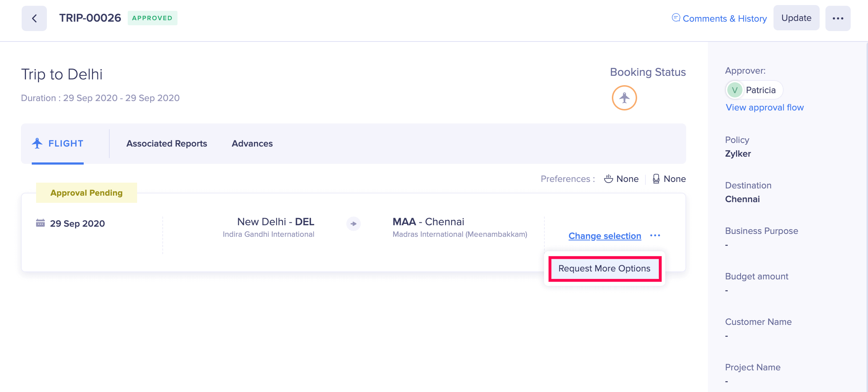868x392 pixels.
Task: Click the airplane Booking Status icon
Action: pos(624,97)
